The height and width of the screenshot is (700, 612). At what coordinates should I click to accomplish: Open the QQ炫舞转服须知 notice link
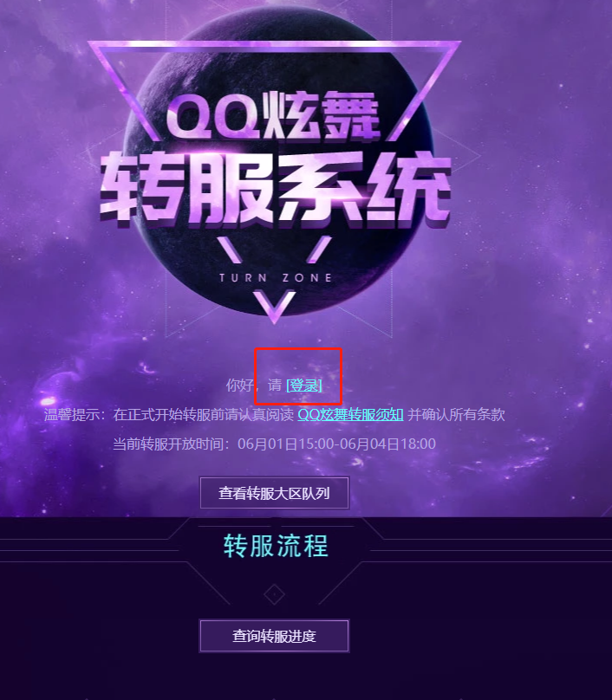pos(350,415)
